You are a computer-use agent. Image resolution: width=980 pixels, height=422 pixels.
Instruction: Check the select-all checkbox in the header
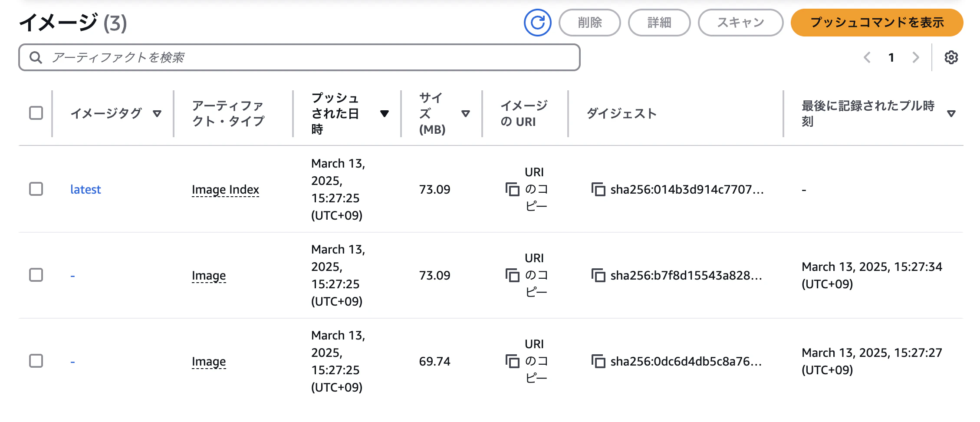(x=36, y=112)
